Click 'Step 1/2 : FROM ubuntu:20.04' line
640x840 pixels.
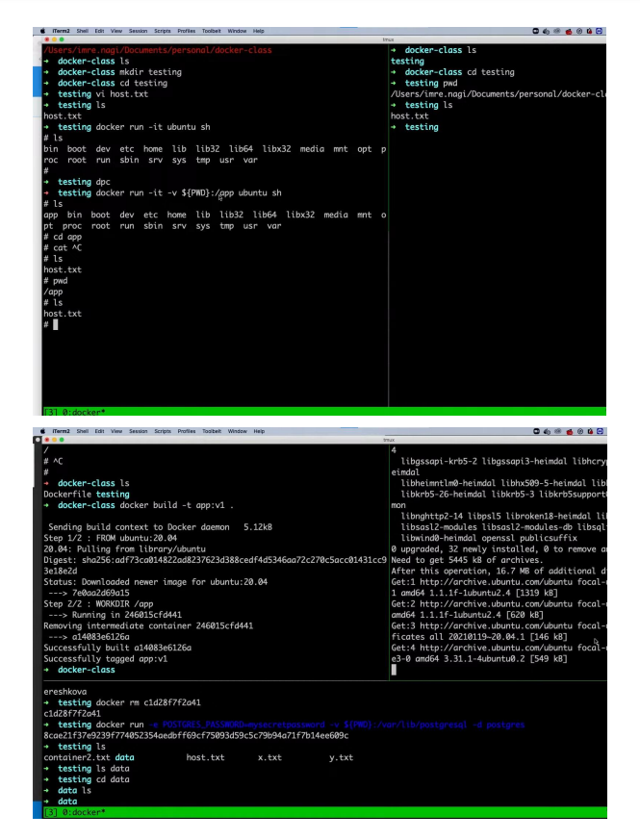coord(110,538)
